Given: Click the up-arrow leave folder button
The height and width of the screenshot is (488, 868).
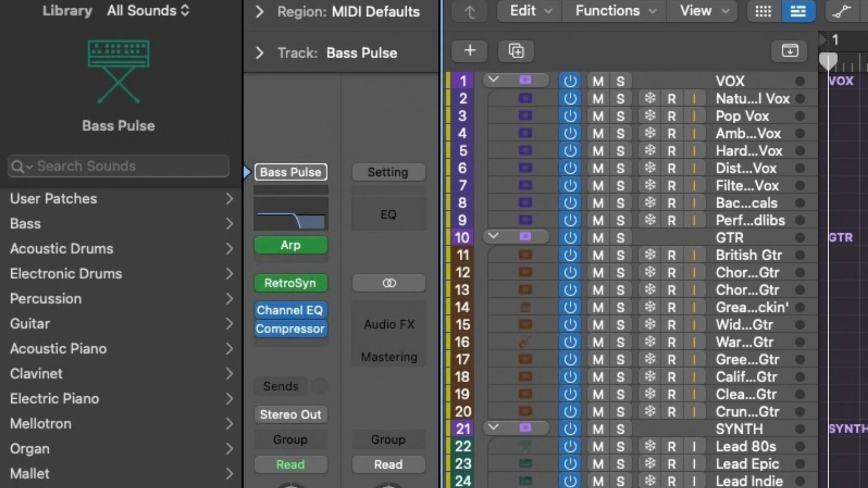Looking at the screenshot, I should tap(470, 11).
